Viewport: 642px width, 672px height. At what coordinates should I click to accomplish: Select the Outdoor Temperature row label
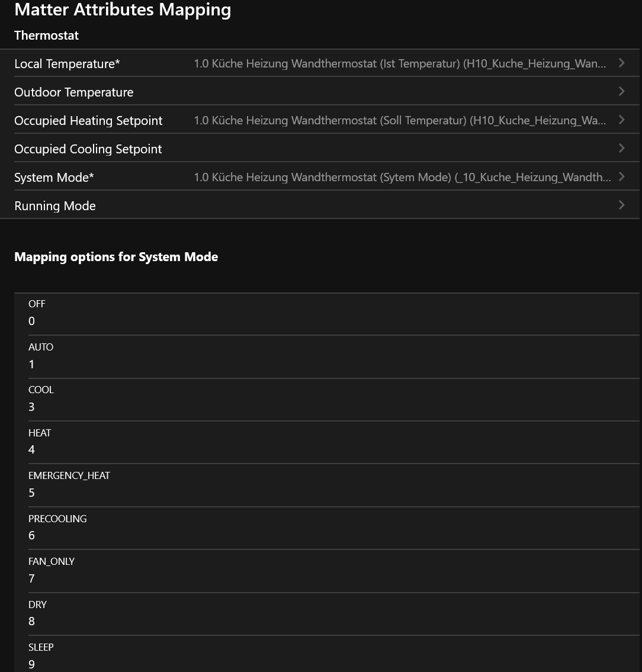click(x=74, y=92)
